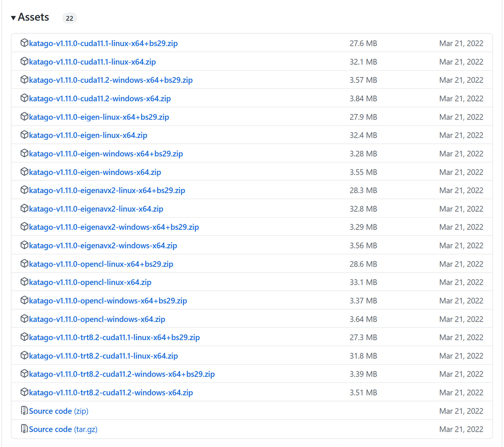
Task: Get the katago-v1.11.0-opencl-linux-x64.zip file
Action: (90, 282)
